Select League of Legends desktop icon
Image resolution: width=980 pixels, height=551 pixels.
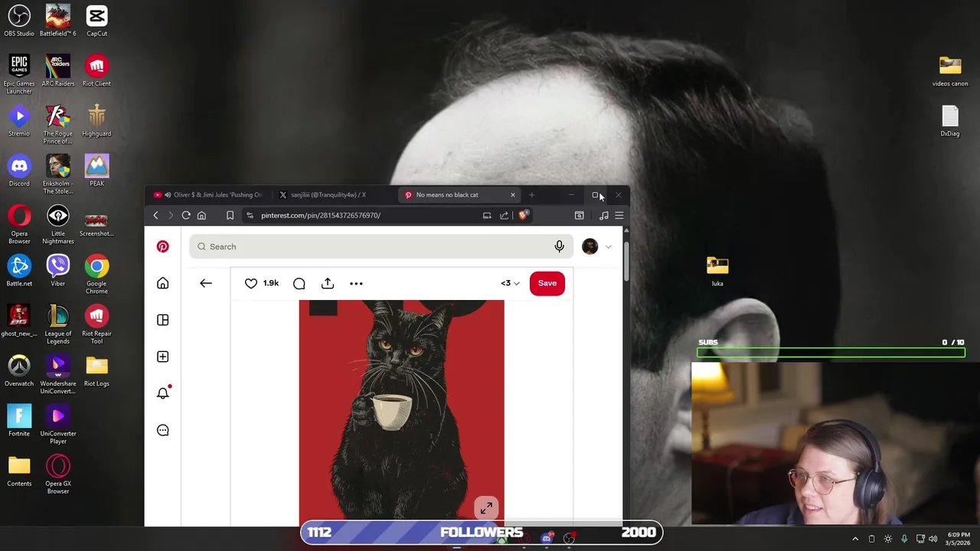(58, 324)
